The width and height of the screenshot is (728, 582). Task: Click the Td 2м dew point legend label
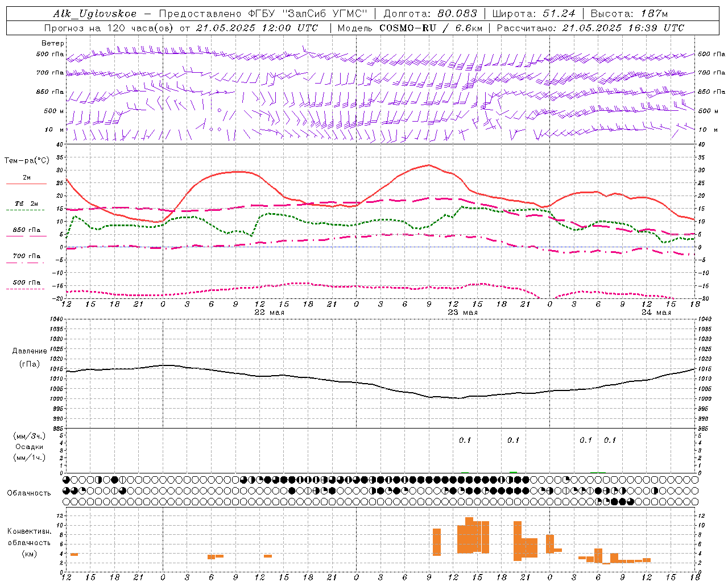tap(27, 203)
